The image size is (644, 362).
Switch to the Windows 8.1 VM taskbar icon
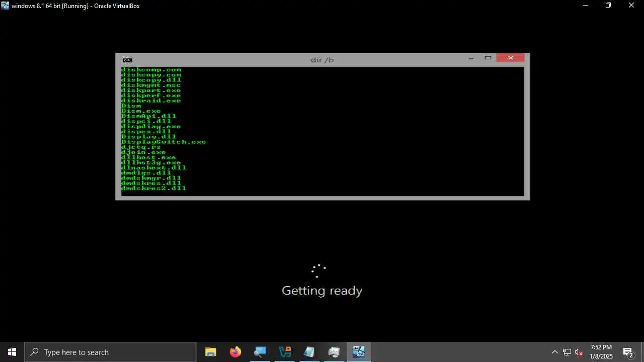tap(359, 352)
